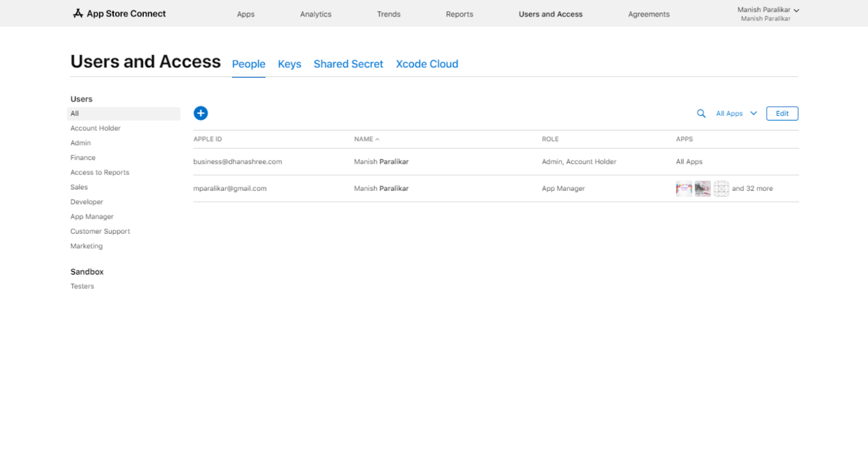Image resolution: width=868 pixels, height=466 pixels.
Task: Open search with the magnifying glass icon
Action: 701,113
